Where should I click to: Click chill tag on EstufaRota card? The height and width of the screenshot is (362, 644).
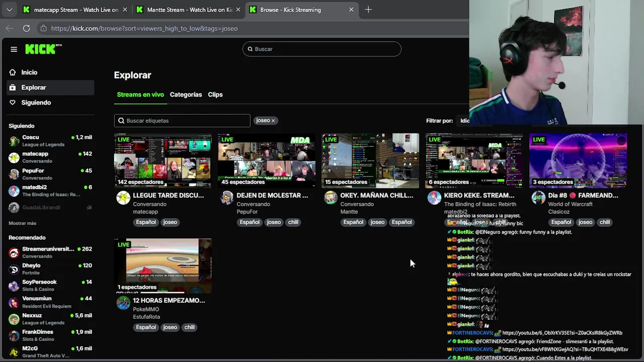point(189,327)
